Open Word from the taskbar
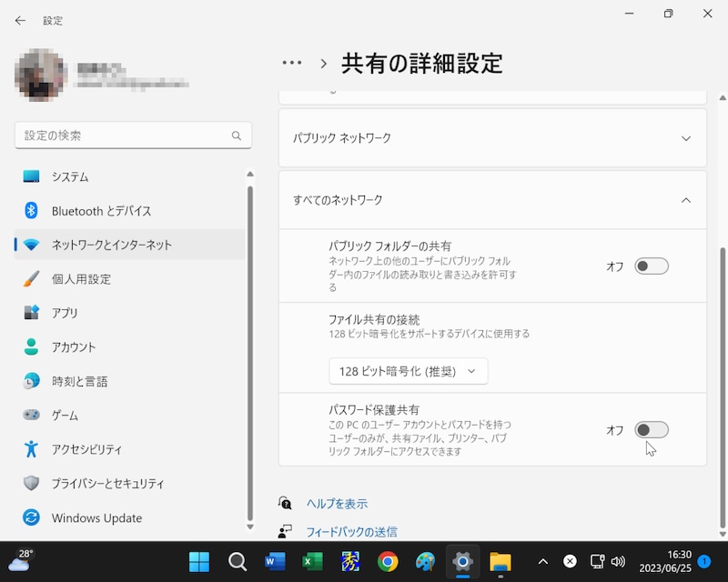 [275, 562]
